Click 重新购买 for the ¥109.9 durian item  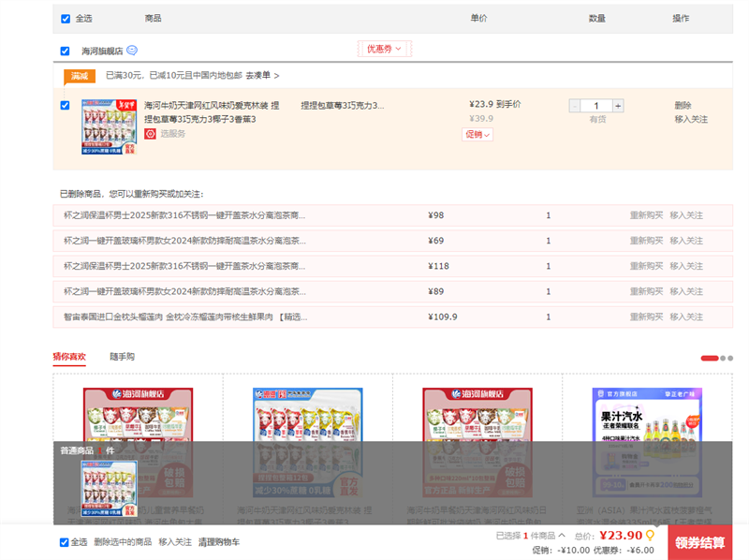tap(646, 317)
